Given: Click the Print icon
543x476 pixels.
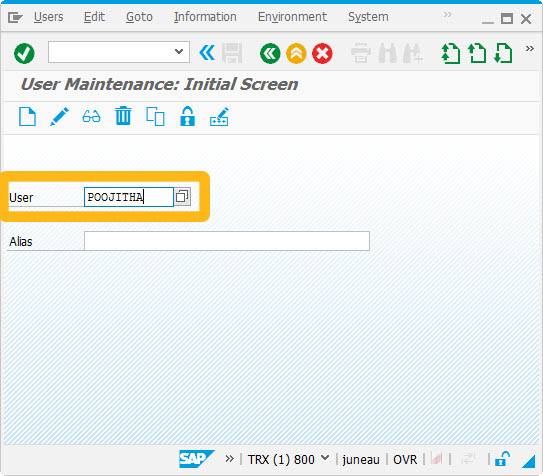Looking at the screenshot, I should coord(360,53).
